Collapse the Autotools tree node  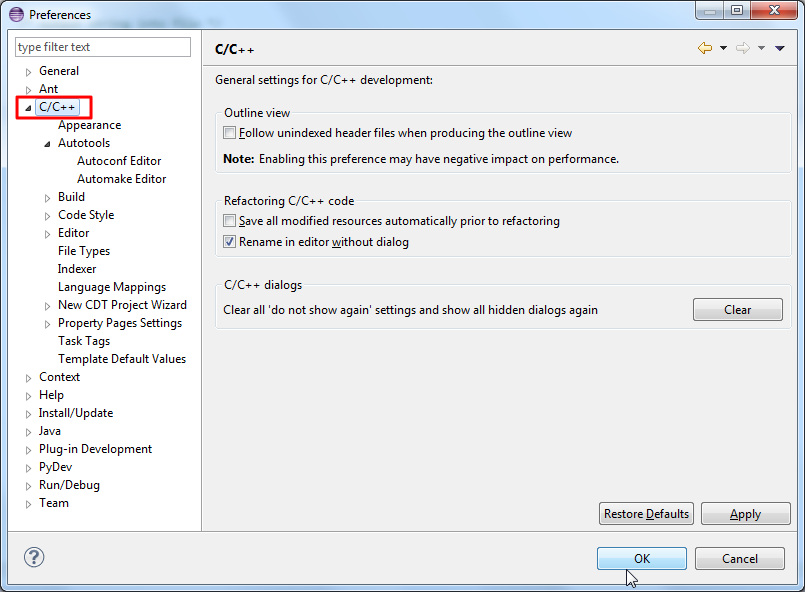[48, 144]
